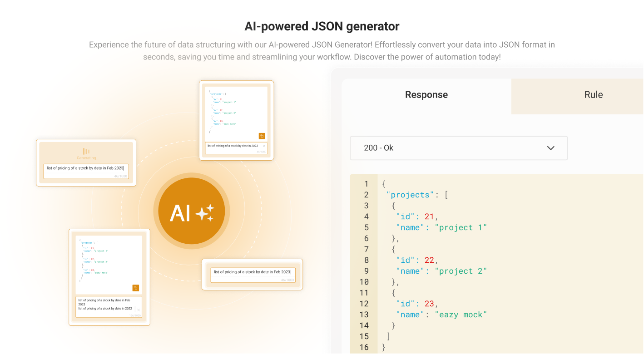The height and width of the screenshot is (354, 644).
Task: Click the value 21 on code line 4
Action: click(x=429, y=216)
